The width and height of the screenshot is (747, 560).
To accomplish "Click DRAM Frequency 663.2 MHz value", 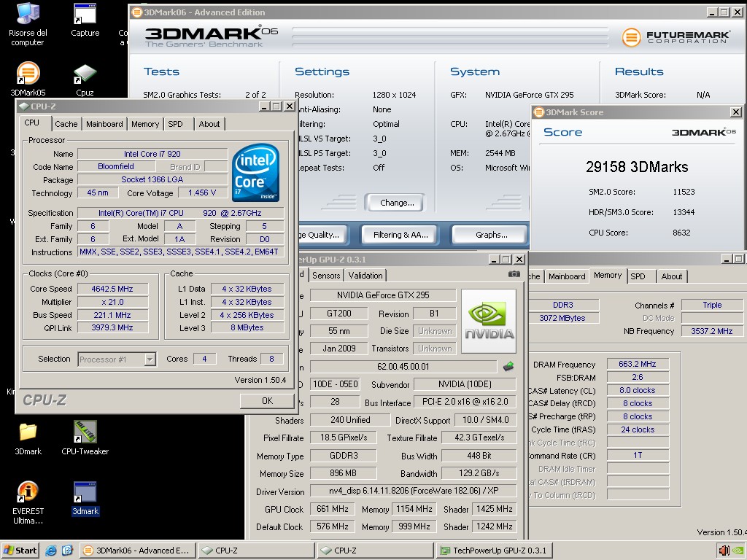I will (638, 365).
